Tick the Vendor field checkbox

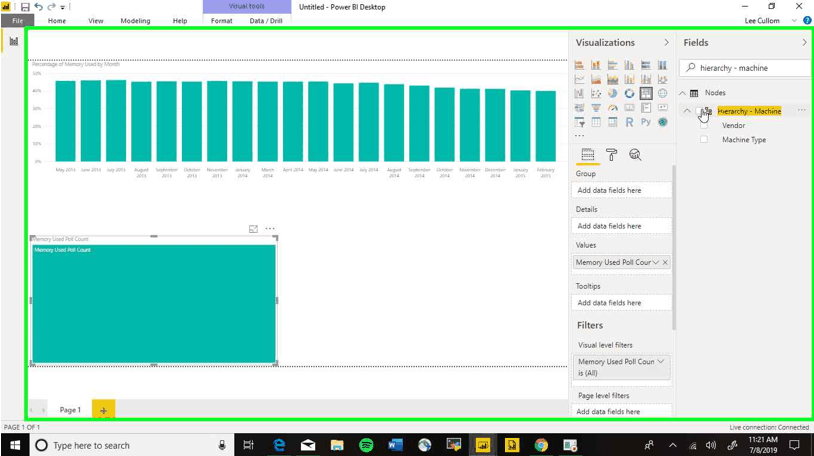(x=704, y=126)
